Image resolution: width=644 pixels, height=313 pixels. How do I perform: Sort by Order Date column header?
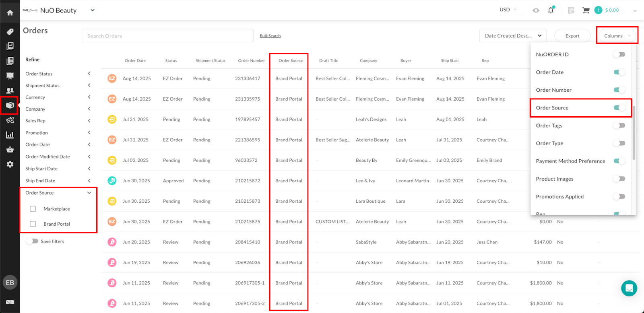(x=135, y=61)
